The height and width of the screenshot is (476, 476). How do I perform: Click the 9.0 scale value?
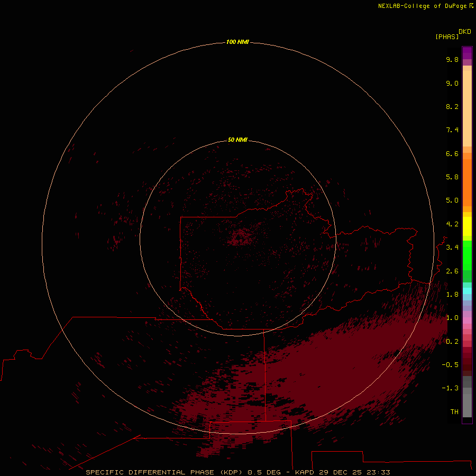[452, 83]
